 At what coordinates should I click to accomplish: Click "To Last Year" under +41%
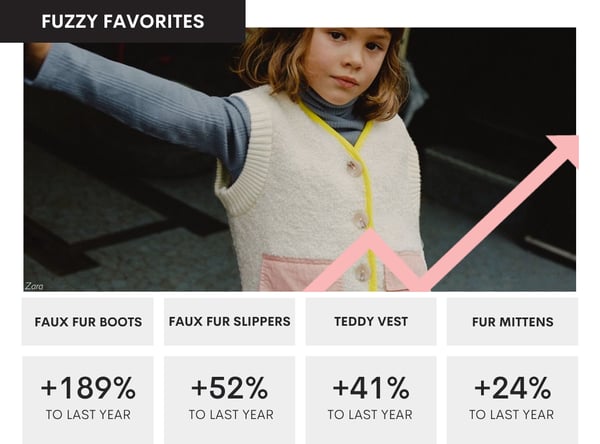coord(371,415)
